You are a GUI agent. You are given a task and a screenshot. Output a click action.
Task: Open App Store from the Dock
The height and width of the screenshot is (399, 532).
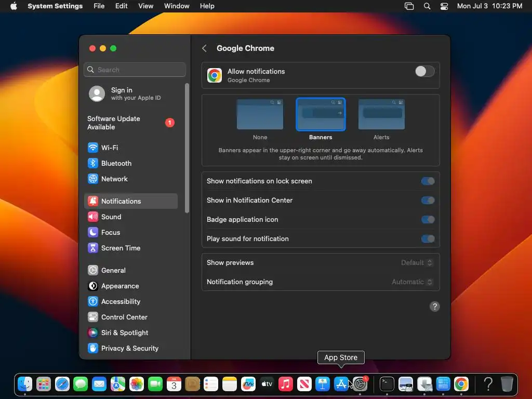[341, 384]
